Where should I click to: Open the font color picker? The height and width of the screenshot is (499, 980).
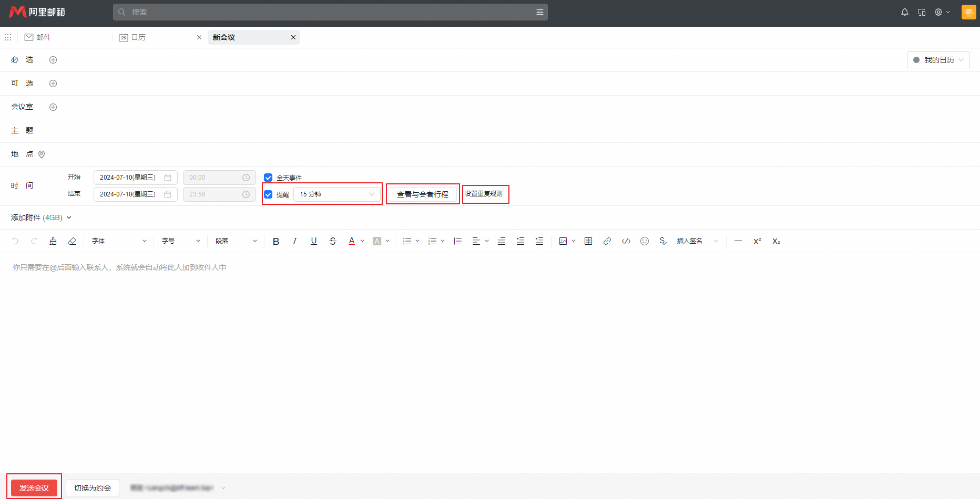tap(352, 241)
